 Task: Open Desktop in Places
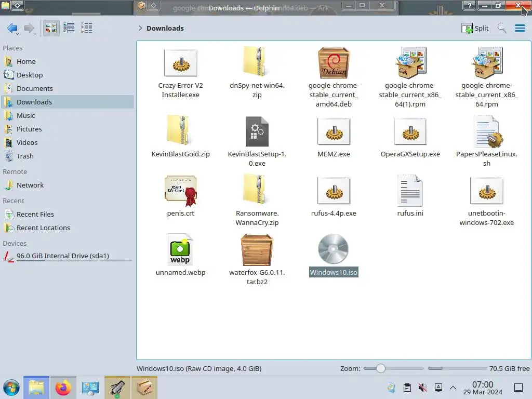coord(68,75)
